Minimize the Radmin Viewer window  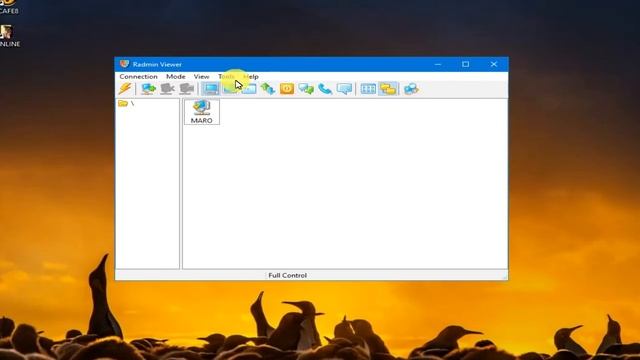coord(438,64)
